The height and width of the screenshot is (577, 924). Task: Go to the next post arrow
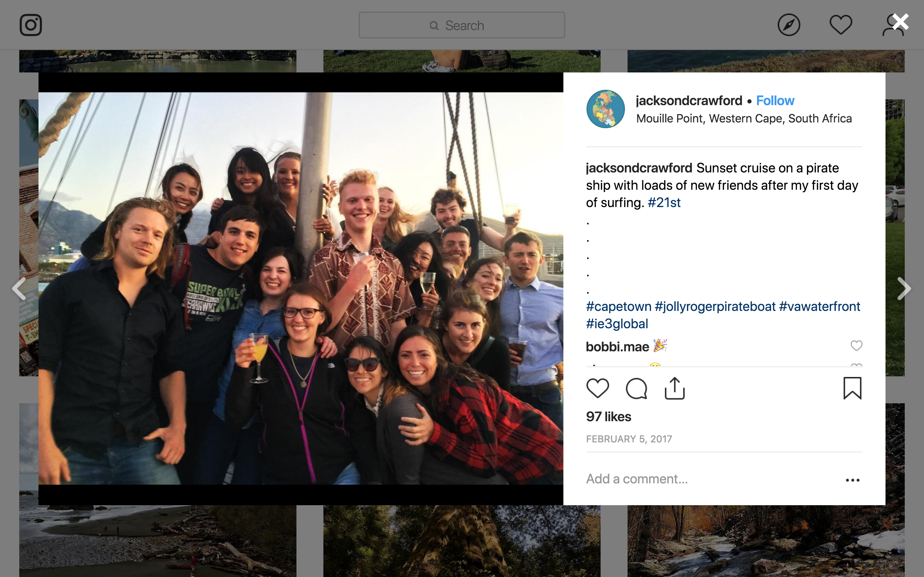tap(904, 289)
